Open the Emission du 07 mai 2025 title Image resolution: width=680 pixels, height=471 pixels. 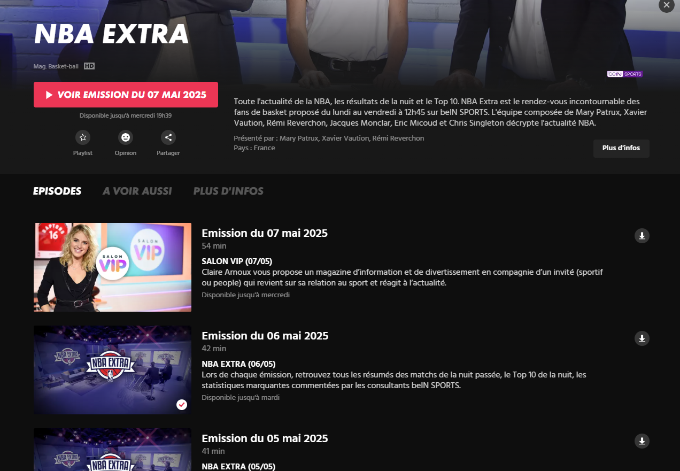click(265, 233)
